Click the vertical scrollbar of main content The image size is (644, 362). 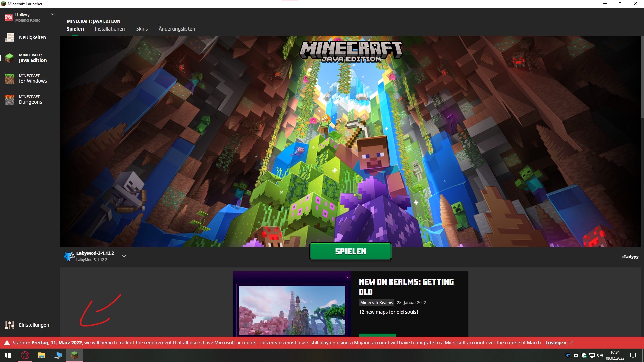point(642,76)
